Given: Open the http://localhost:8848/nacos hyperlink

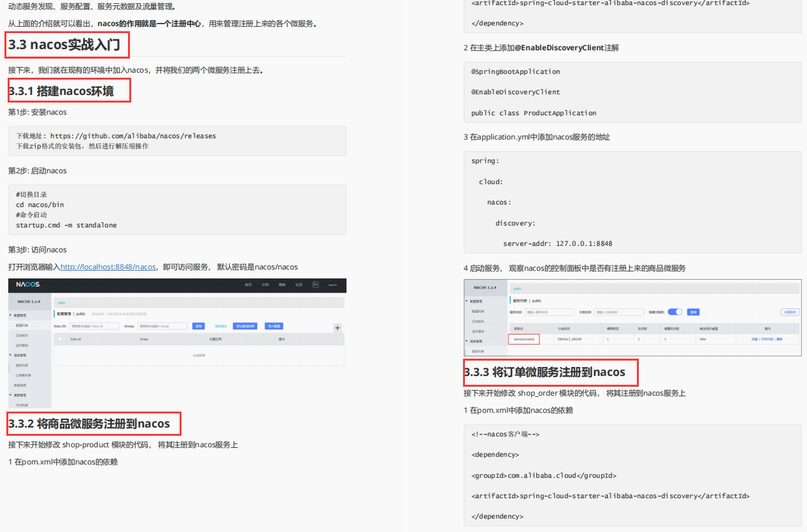Looking at the screenshot, I should (108, 267).
